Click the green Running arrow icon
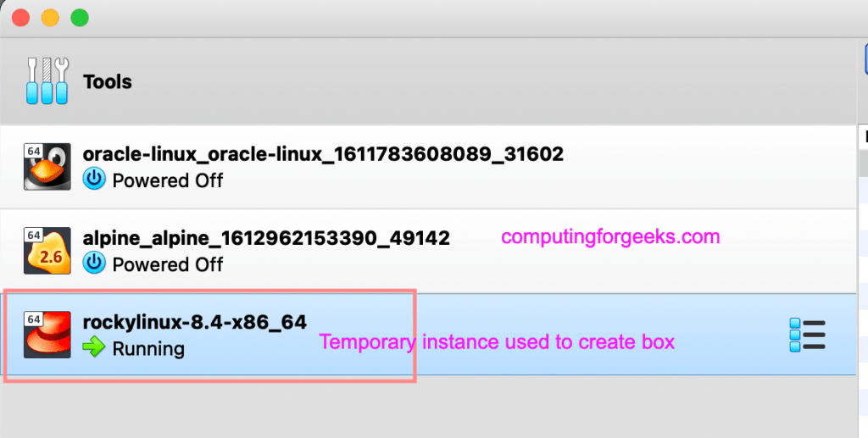Viewport: 868px width, 438px height. click(x=94, y=347)
